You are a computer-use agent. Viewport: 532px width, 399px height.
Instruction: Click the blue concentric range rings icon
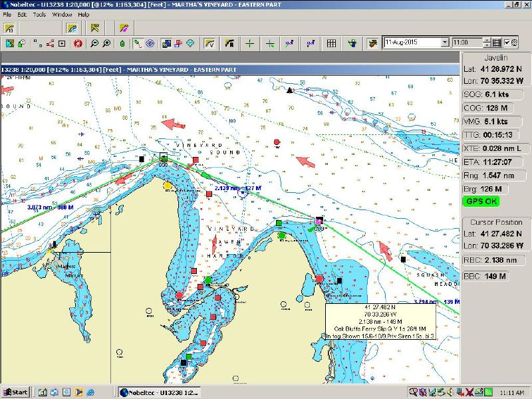pyautogui.click(x=150, y=43)
